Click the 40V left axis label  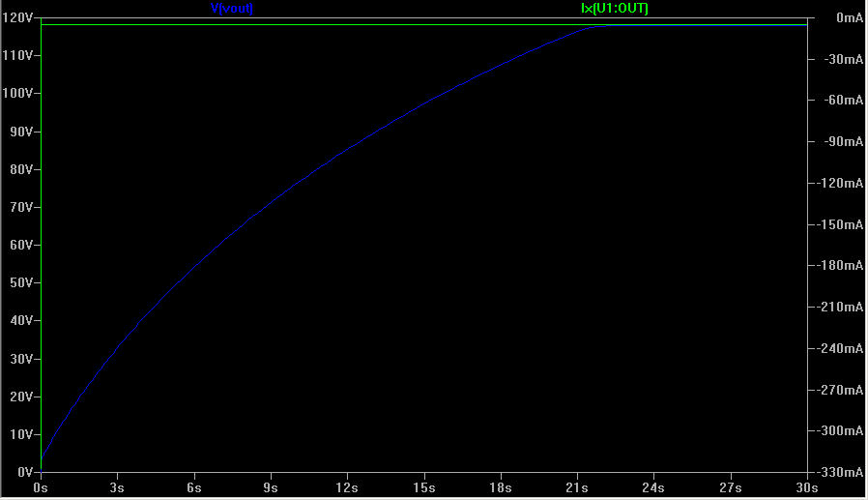tap(21, 320)
